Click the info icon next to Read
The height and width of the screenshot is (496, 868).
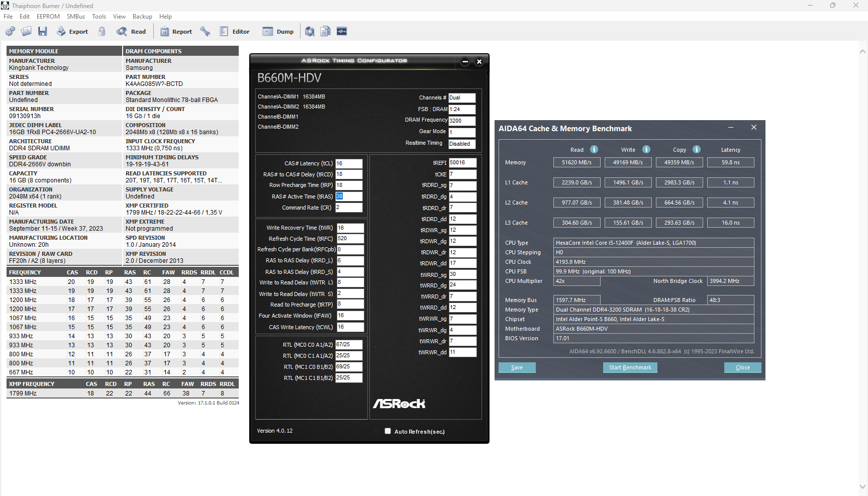click(x=594, y=149)
